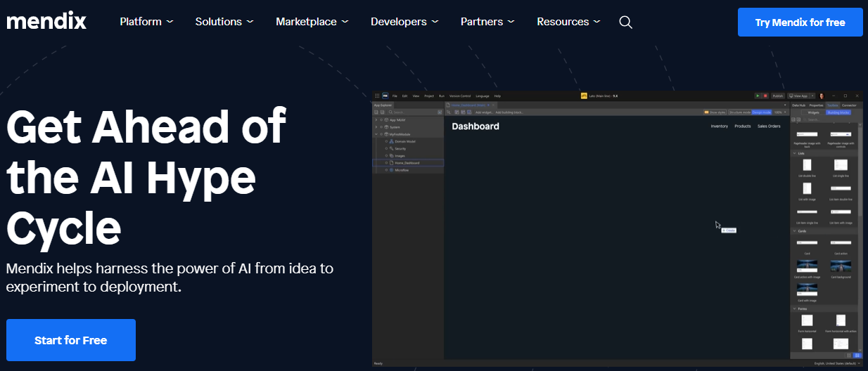Screen dimensions: 868x371
Task: Click the expand all icon in App Explorer
Action: [x=376, y=112]
